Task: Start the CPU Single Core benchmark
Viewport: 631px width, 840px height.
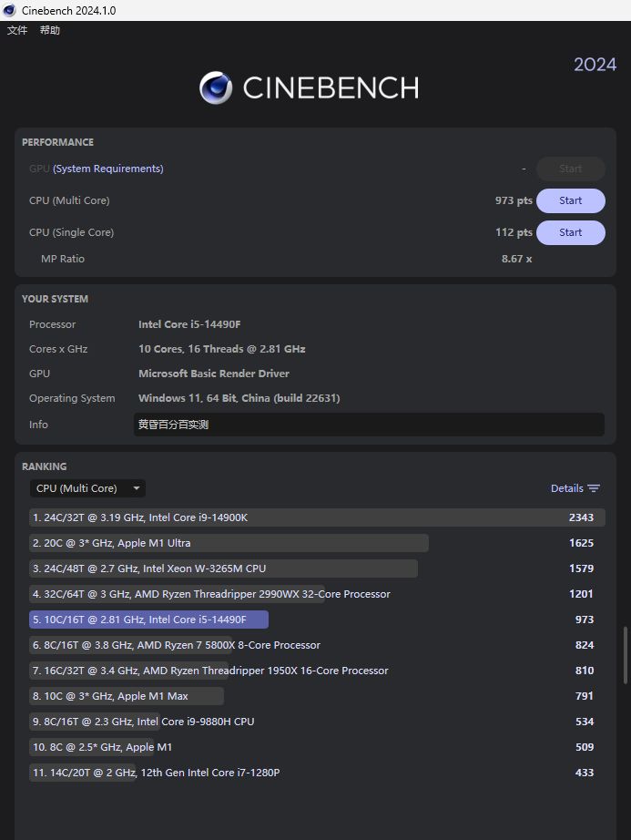Action: [570, 232]
